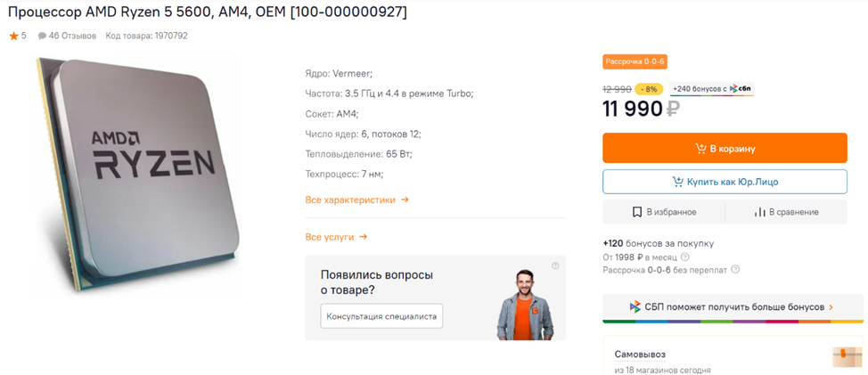Click the AMD Ryzen processor product image
The height and width of the screenshot is (375, 868).
pos(139,174)
